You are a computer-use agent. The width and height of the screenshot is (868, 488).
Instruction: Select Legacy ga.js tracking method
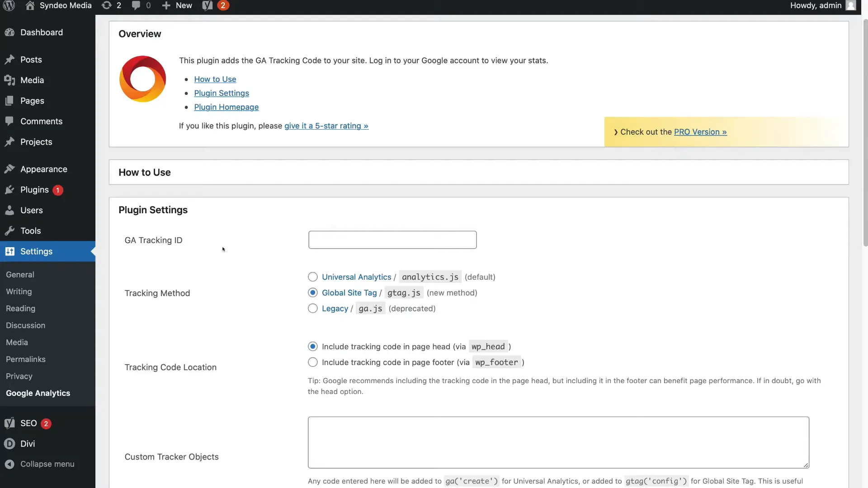coord(313,309)
